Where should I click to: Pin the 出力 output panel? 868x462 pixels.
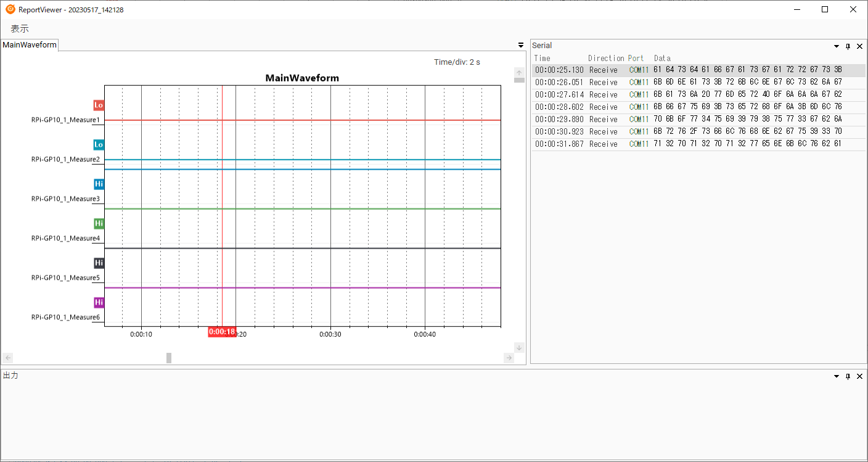[848, 376]
